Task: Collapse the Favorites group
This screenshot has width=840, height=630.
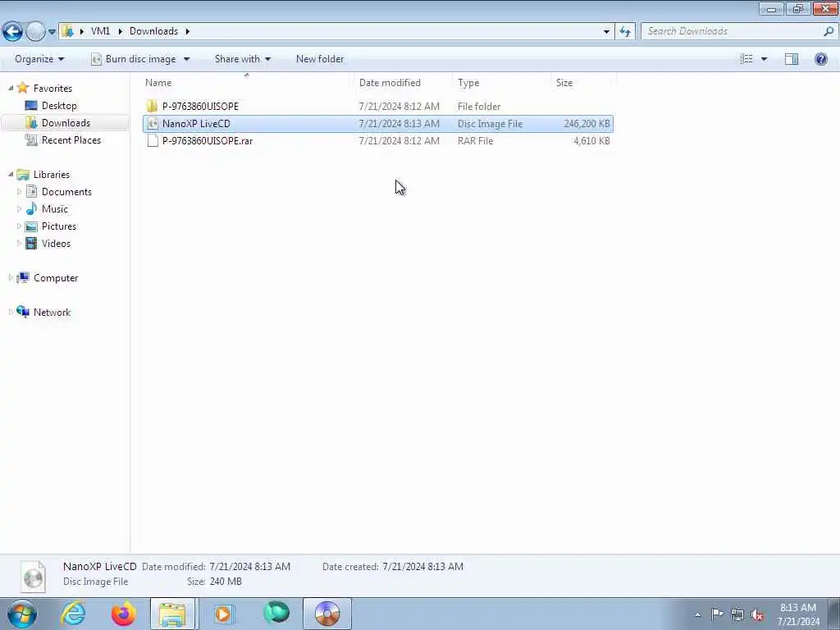Action: 11,88
